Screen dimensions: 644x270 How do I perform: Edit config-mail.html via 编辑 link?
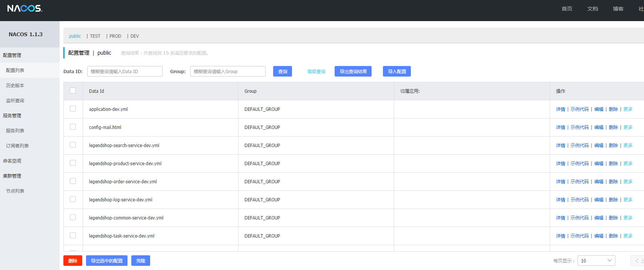(599, 127)
